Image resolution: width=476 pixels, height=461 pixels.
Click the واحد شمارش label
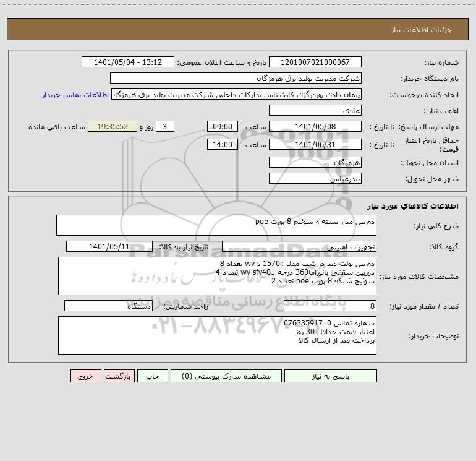[186, 307]
